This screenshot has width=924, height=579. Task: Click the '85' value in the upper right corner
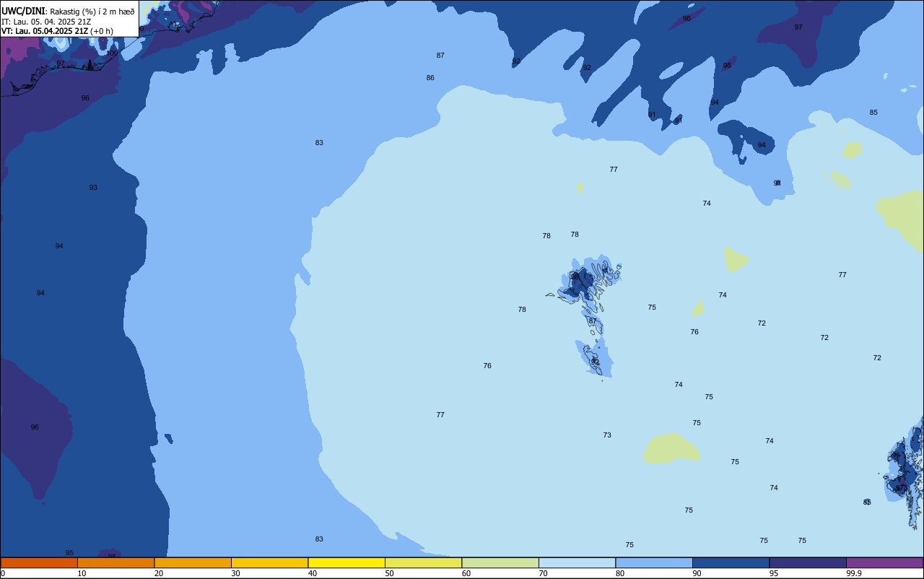pyautogui.click(x=873, y=113)
